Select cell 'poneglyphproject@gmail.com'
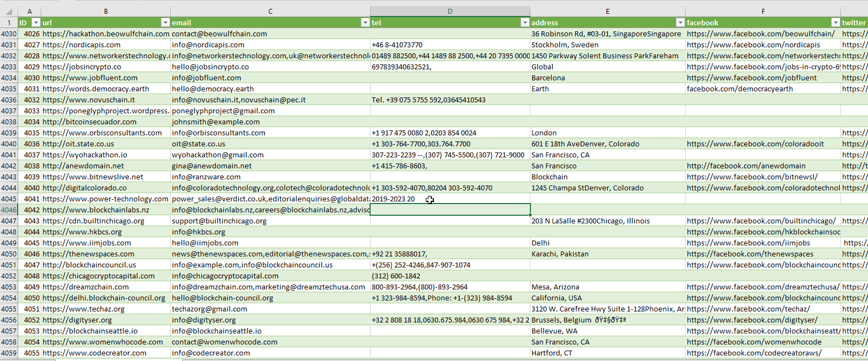The width and height of the screenshot is (868, 361). [x=270, y=111]
